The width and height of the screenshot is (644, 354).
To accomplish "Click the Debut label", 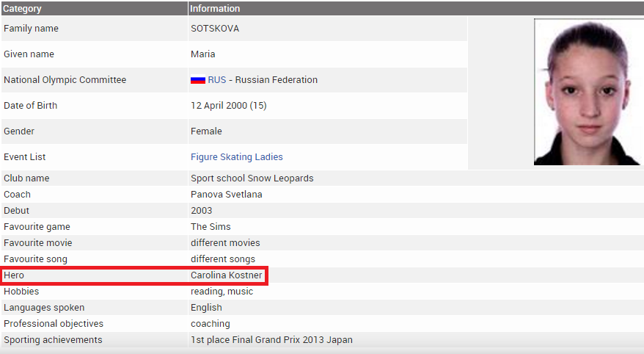I will (x=16, y=211).
